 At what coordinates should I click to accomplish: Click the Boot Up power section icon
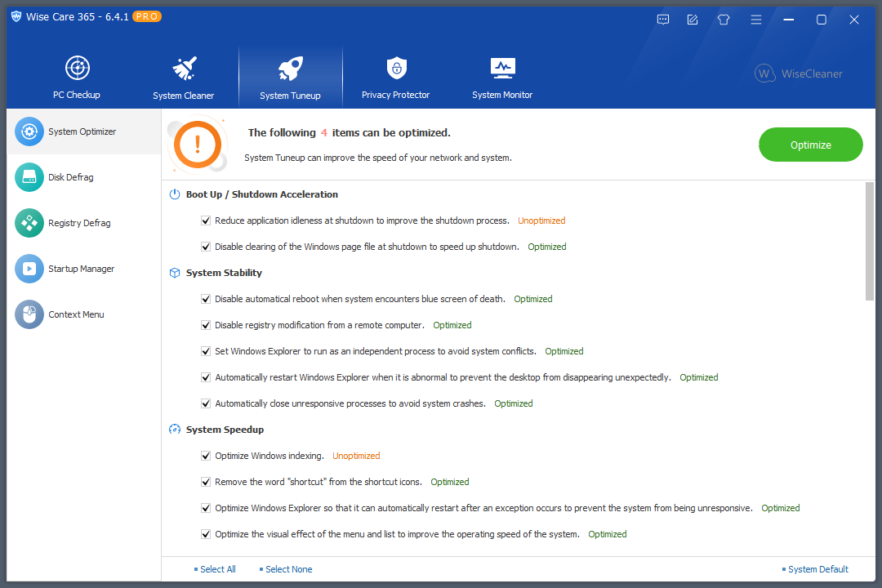click(175, 194)
